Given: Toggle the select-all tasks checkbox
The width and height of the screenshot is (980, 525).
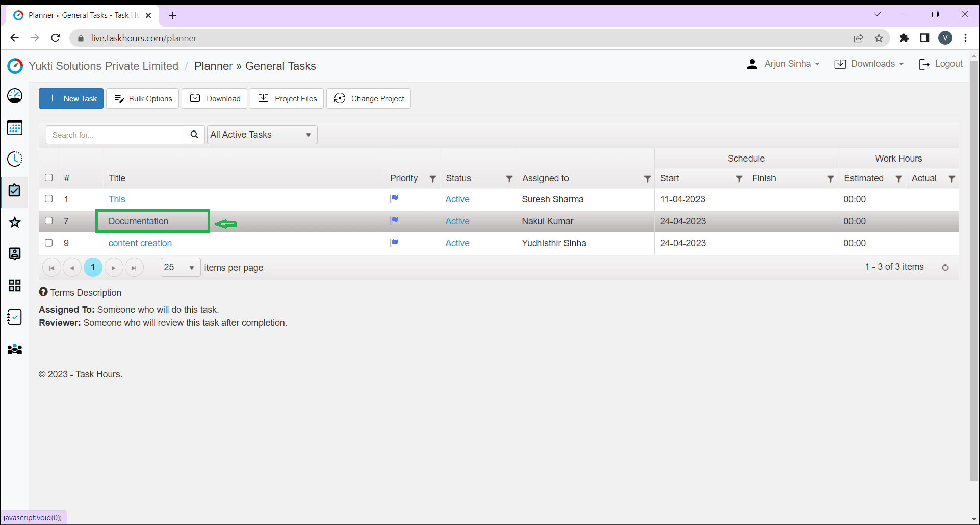Looking at the screenshot, I should (x=49, y=177).
